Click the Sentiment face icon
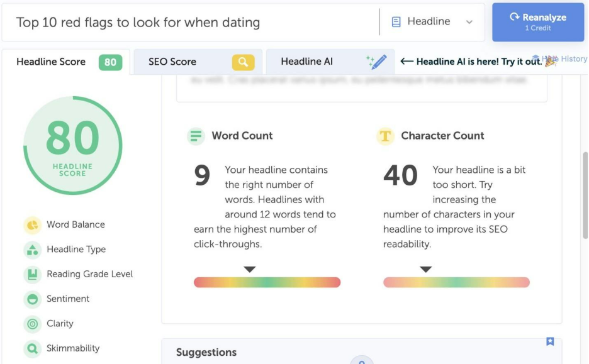 [32, 299]
